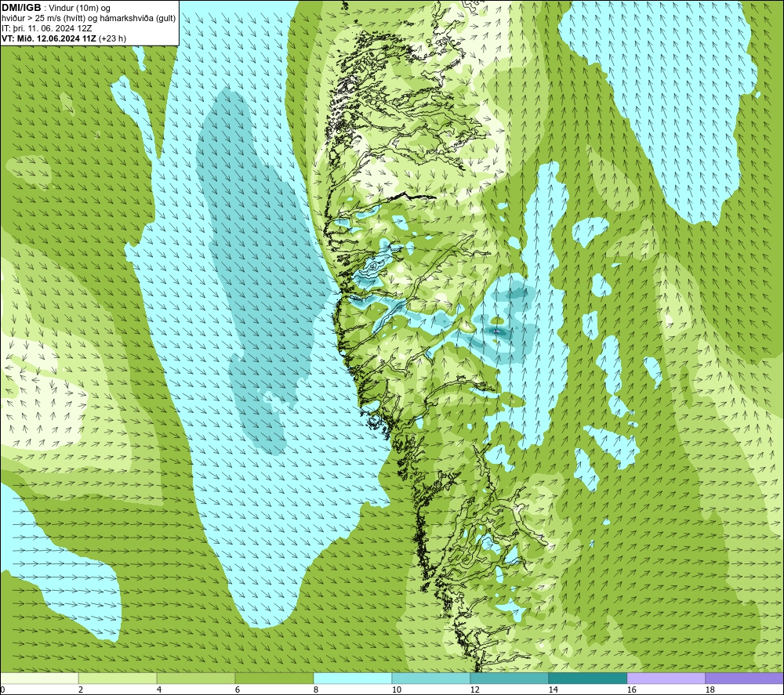The height and width of the screenshot is (695, 784).
Task: Click the legend label '0'
Action: 3,690
